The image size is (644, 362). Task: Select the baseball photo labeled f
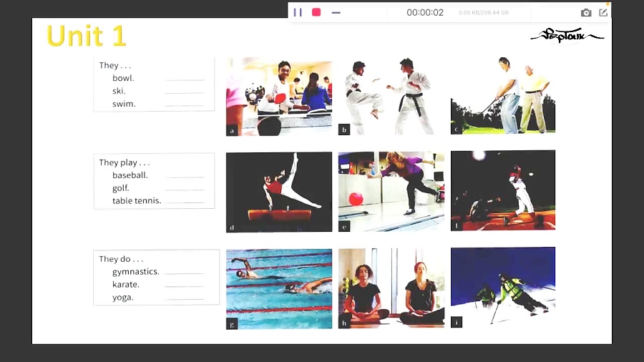click(x=503, y=190)
